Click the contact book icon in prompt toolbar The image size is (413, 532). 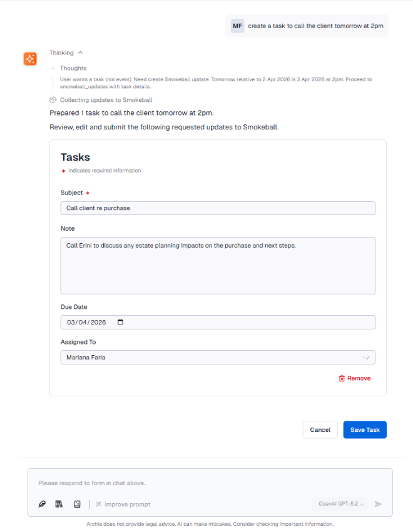77,504
